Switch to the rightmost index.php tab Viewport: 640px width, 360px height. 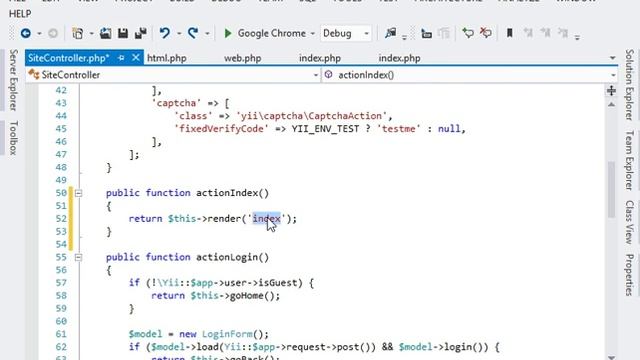tap(399, 58)
